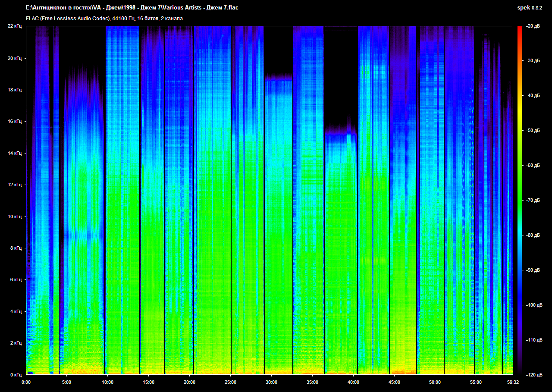Click the "-40 дБ" level label
The image size is (552, 392).
[x=533, y=96]
